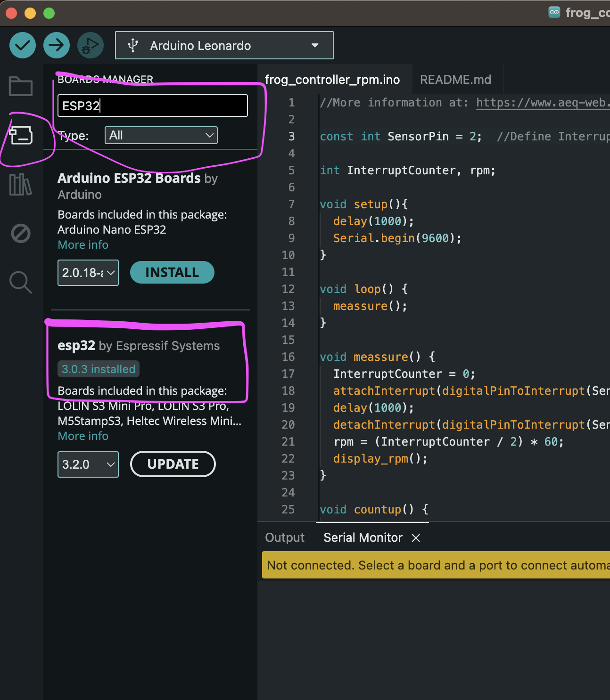Screen dimensions: 610x700
Task: Close the Serial Monitor tab with X
Action: point(416,538)
